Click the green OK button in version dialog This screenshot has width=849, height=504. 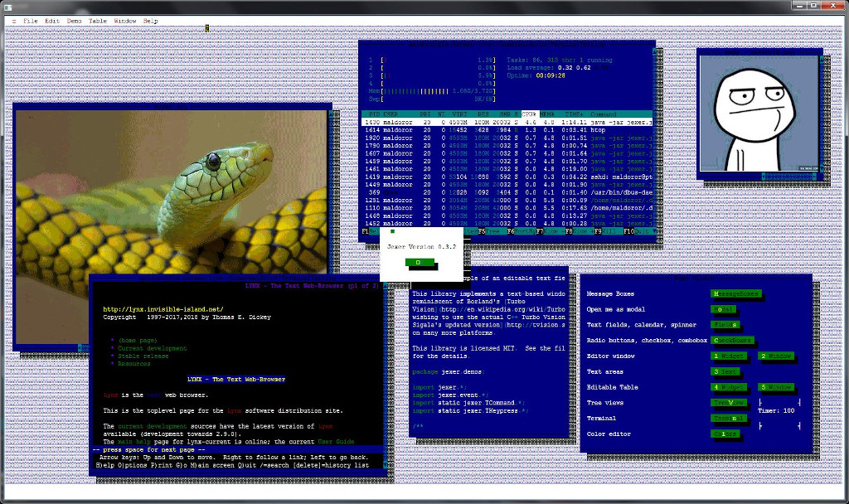click(420, 263)
